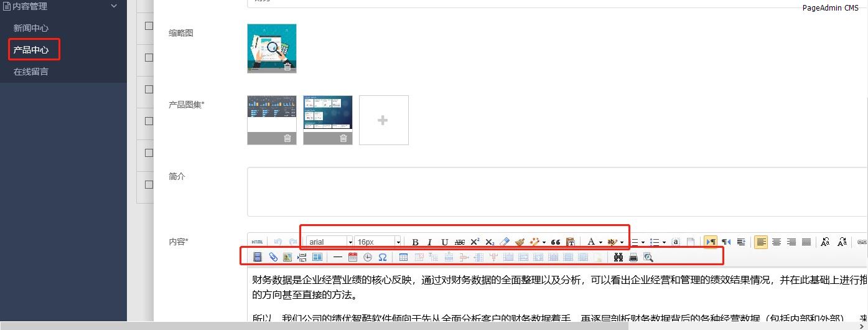The height and width of the screenshot is (330, 868).
Task: Insert a video with the film icon
Action: click(x=258, y=257)
